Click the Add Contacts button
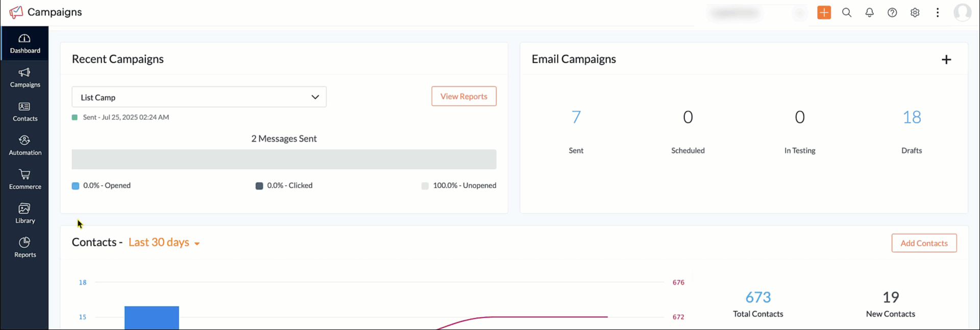The image size is (980, 330). 924,243
